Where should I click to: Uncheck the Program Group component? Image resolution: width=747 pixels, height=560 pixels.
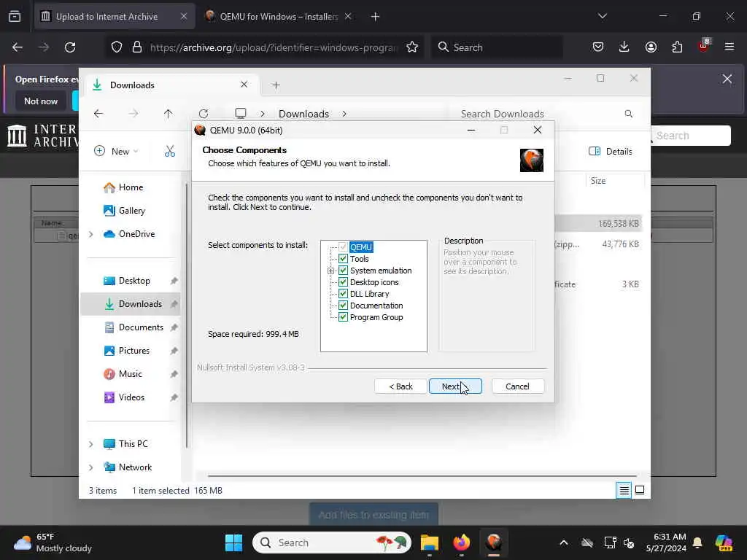[343, 317]
